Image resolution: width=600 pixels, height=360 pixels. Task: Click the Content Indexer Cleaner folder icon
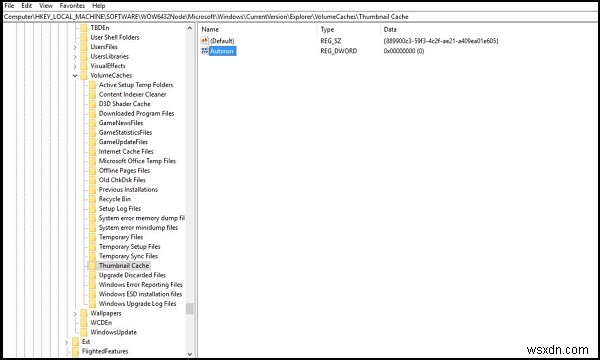(x=92, y=94)
